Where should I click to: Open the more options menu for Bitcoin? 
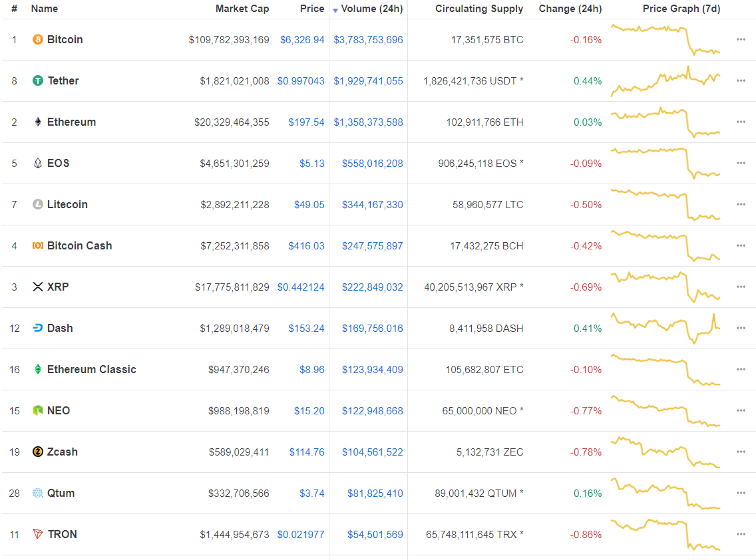741,40
